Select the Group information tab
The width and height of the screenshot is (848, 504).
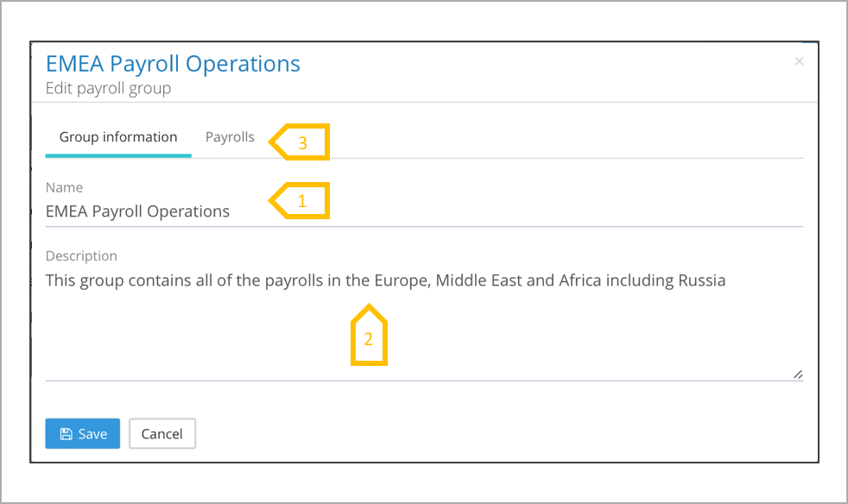pyautogui.click(x=118, y=137)
